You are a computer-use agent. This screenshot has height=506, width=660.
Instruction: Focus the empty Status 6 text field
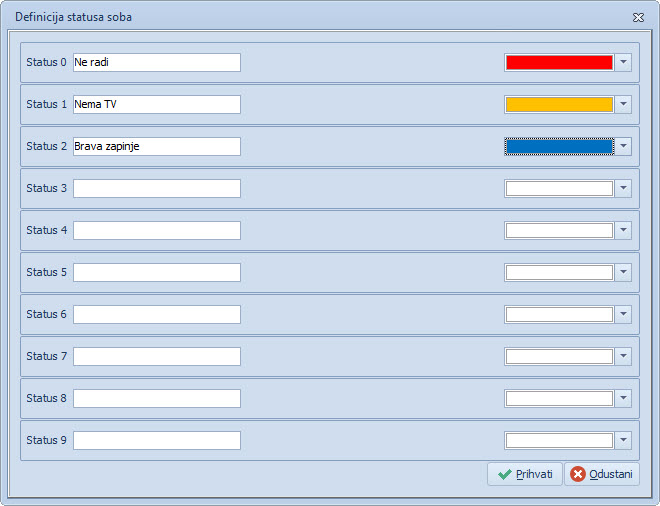tap(156, 314)
